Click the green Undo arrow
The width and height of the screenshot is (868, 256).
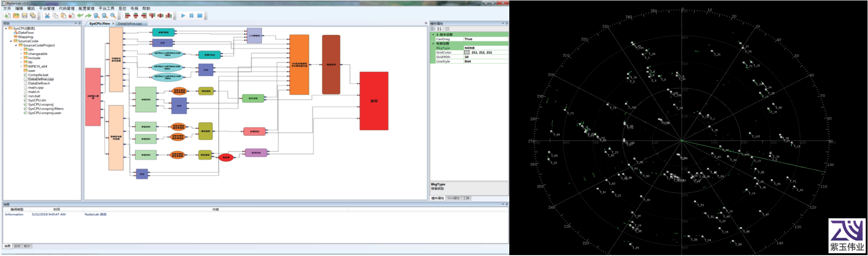pyautogui.click(x=80, y=16)
